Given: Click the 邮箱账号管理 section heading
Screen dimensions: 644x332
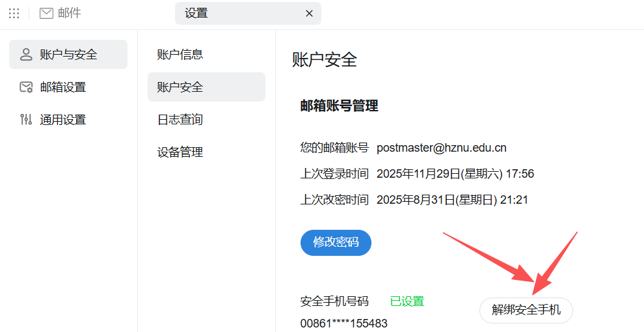Looking at the screenshot, I should point(339,106).
